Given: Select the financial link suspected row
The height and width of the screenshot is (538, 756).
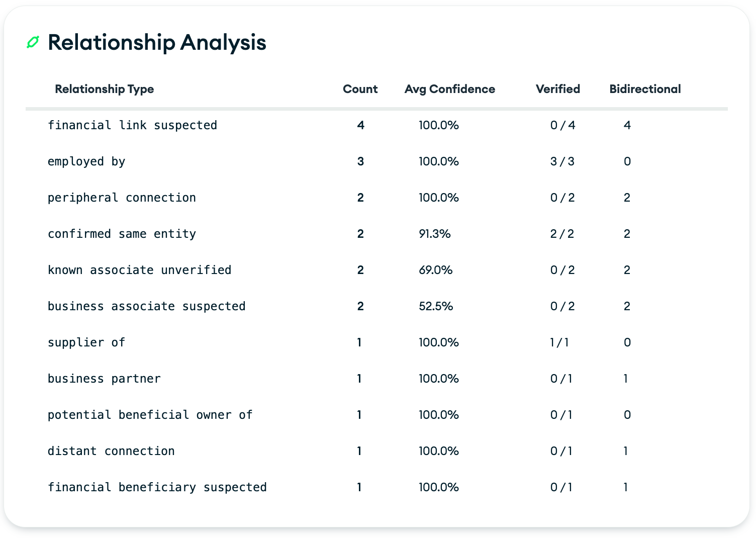Looking at the screenshot, I should point(132,125).
